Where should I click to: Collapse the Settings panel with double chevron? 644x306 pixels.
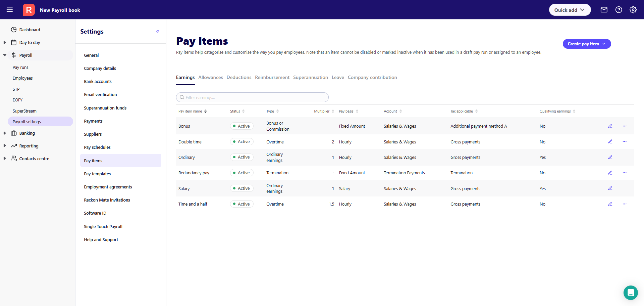(158, 31)
